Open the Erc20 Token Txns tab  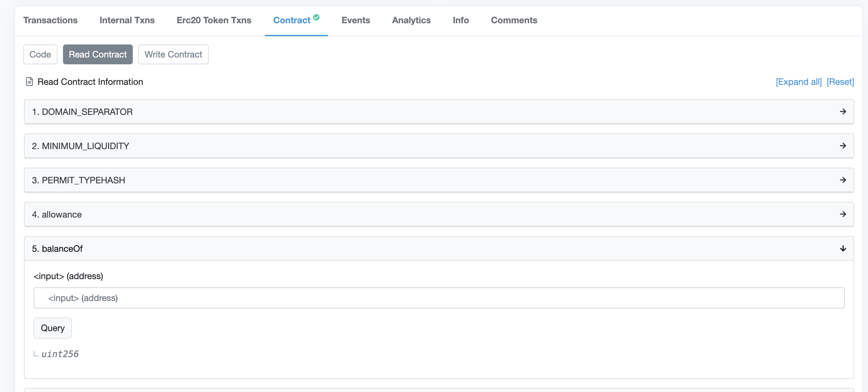[214, 20]
